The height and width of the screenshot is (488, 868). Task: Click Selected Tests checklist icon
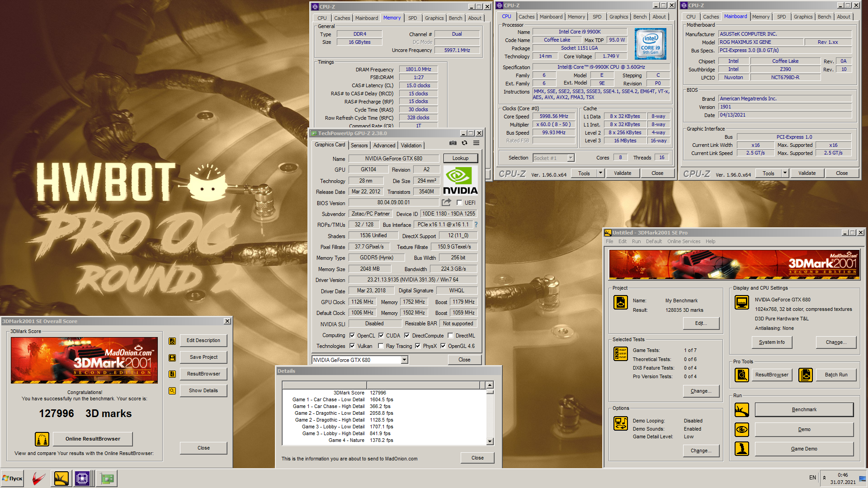click(621, 354)
